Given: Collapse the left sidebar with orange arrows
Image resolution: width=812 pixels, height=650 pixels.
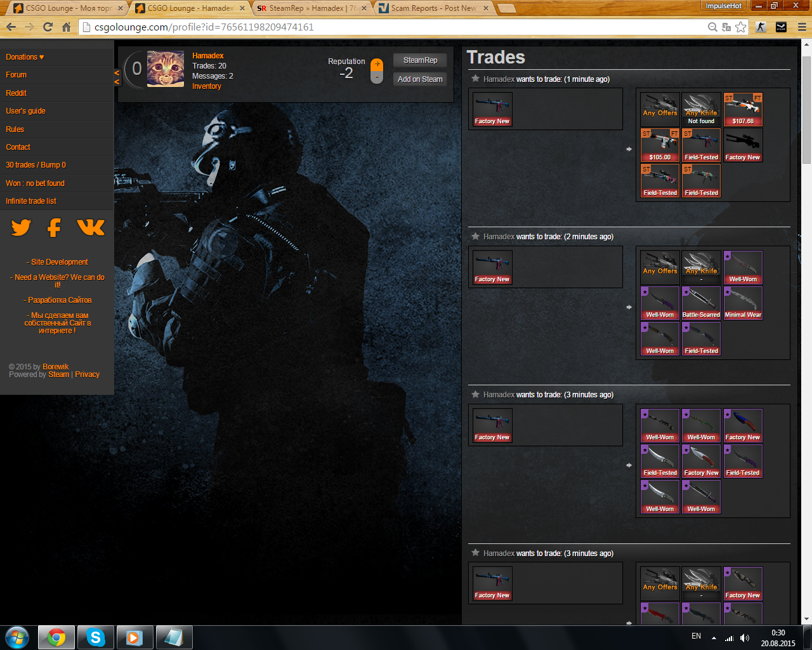Looking at the screenshot, I should coord(117,77).
